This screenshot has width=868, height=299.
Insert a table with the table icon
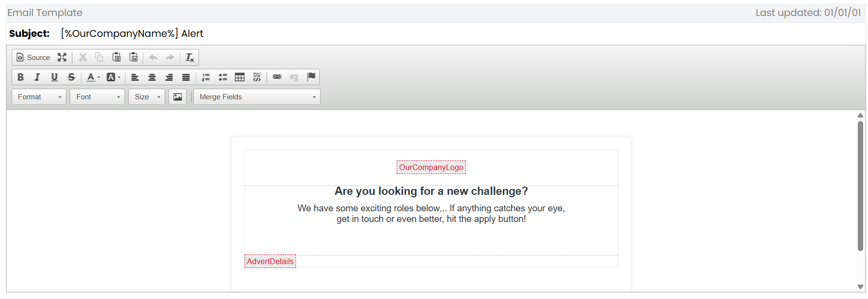(240, 77)
